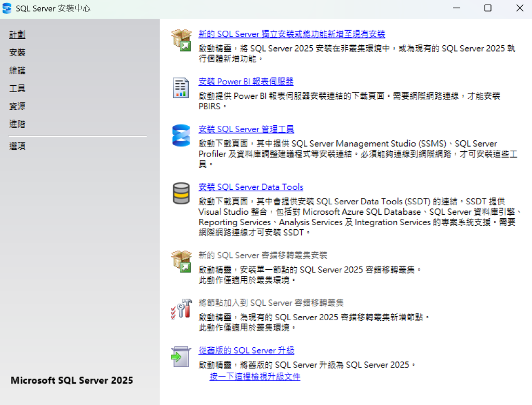Screen dimensions: 532x405
Task: Click the SQL Server logo in title bar
Action: coord(7,8)
